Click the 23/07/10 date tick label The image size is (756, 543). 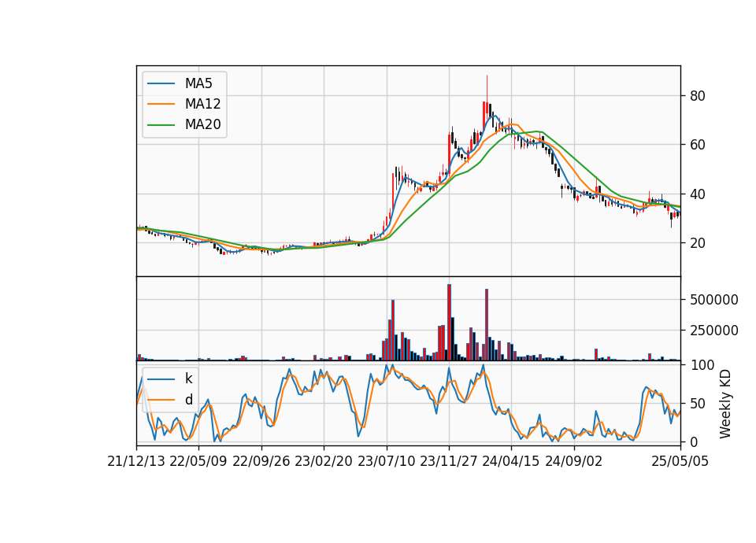[386, 461]
